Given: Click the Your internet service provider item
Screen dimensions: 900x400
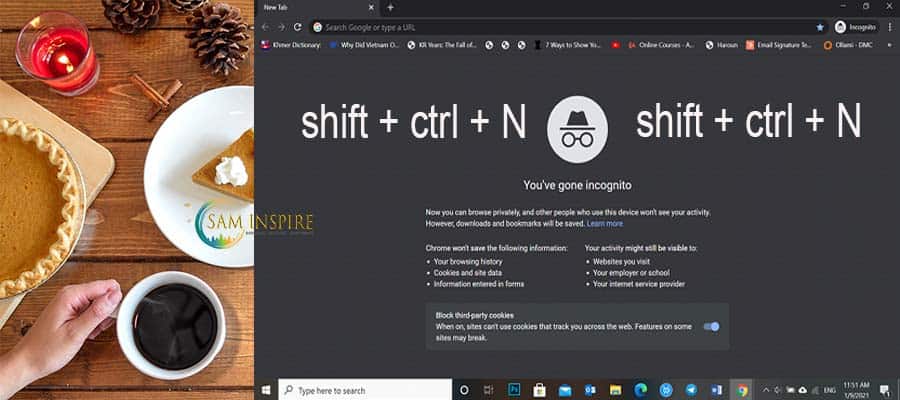Looking at the screenshot, I should pos(638,284).
